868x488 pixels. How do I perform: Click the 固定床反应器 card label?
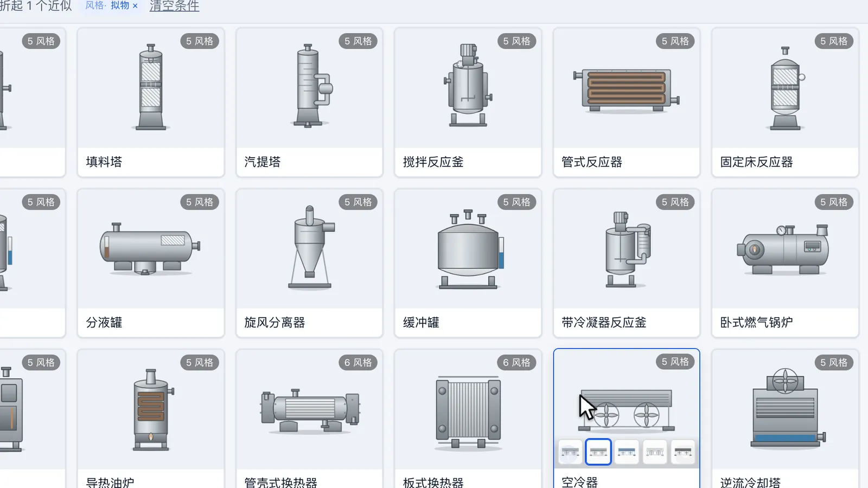(756, 162)
